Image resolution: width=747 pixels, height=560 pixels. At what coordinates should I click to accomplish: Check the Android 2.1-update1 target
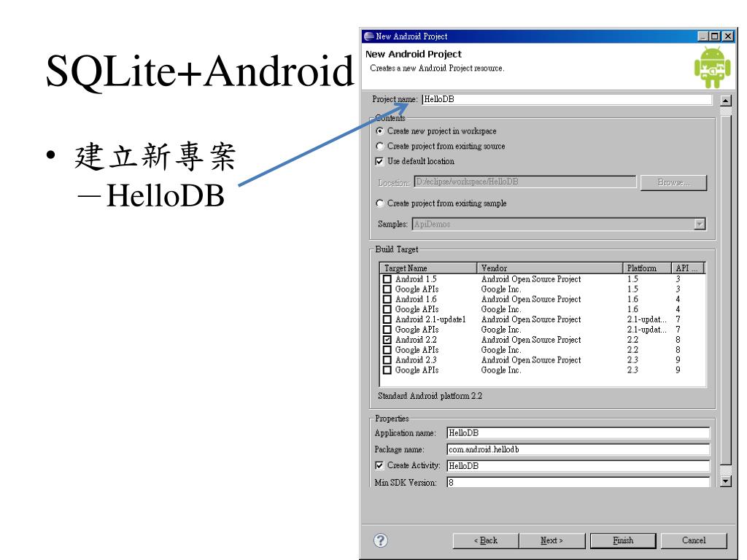tap(387, 319)
